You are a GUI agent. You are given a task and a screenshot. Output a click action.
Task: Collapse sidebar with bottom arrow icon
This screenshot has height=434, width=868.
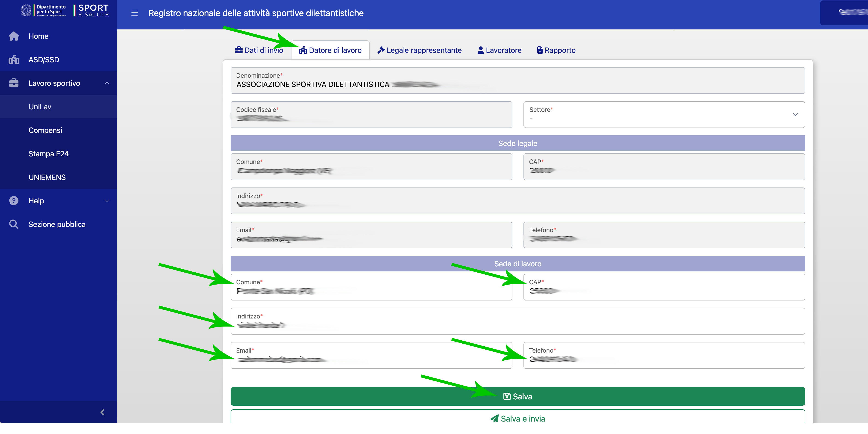click(x=102, y=412)
